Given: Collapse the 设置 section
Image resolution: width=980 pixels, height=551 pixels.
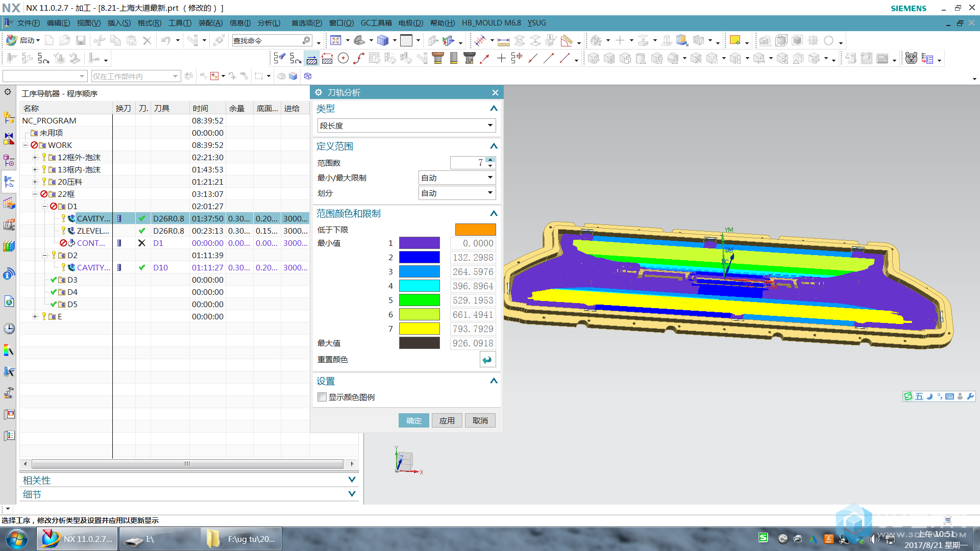Looking at the screenshot, I should point(494,381).
